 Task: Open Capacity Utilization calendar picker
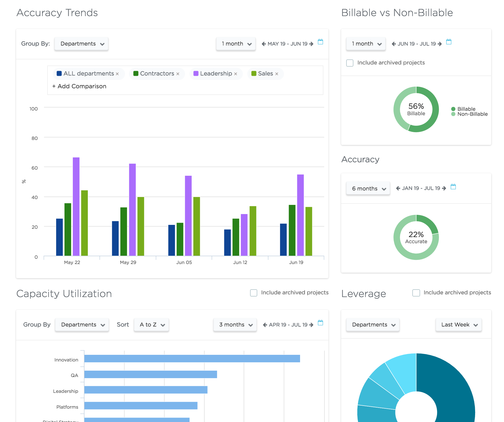(320, 323)
